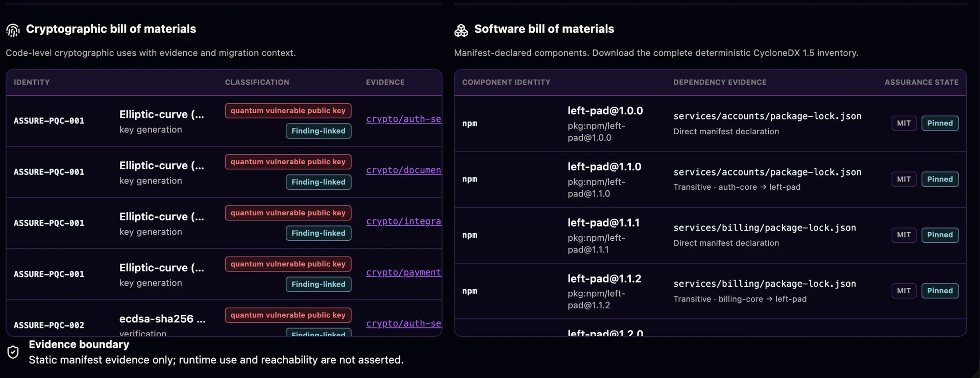Click services/billing/package-lock.json in the left-pad@1.1.1 row

click(765, 228)
